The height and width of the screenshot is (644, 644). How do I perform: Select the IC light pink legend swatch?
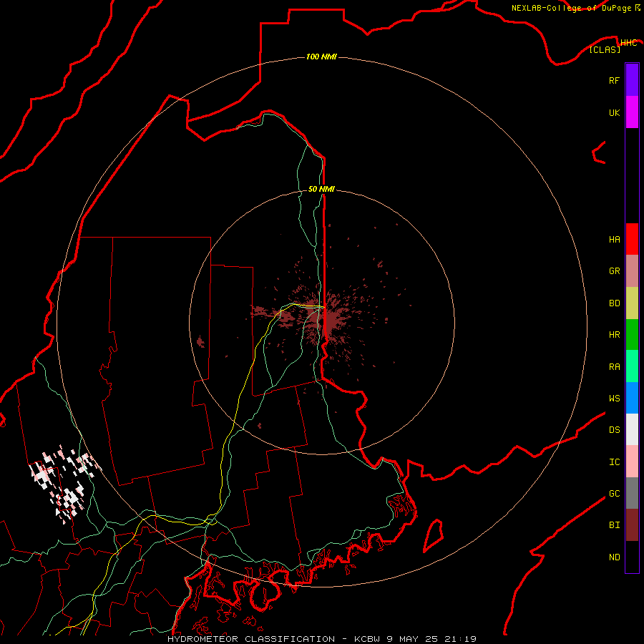pyautogui.click(x=632, y=462)
